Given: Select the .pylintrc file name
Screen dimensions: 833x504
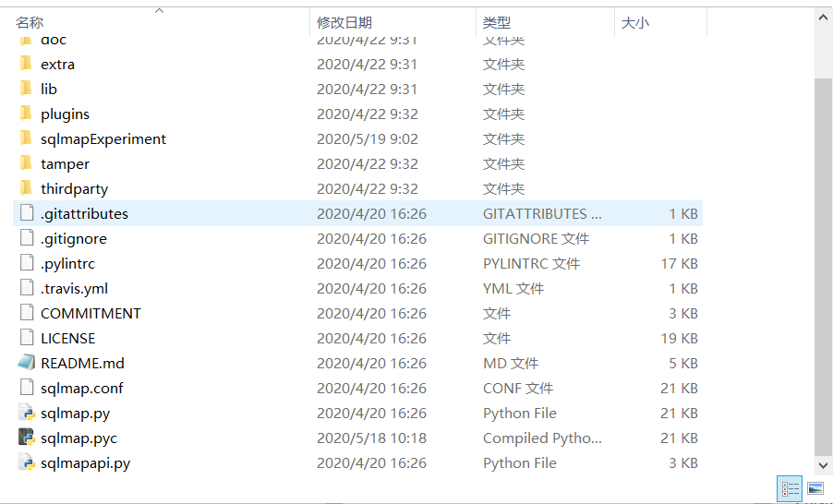Looking at the screenshot, I should pyautogui.click(x=68, y=264).
